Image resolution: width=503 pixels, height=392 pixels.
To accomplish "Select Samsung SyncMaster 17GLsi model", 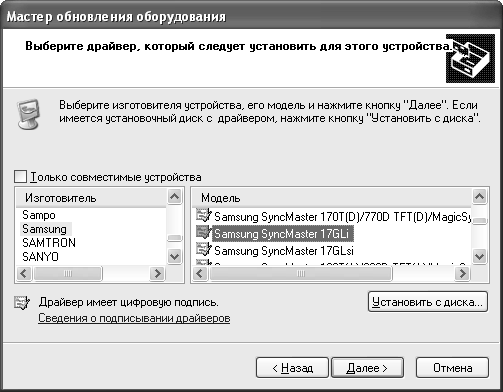I will 284,251.
